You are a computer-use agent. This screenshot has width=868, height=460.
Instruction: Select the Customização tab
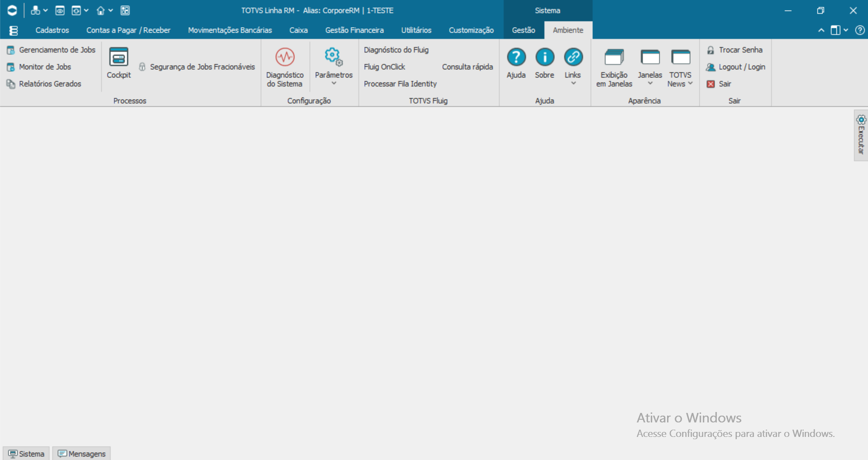tap(471, 30)
